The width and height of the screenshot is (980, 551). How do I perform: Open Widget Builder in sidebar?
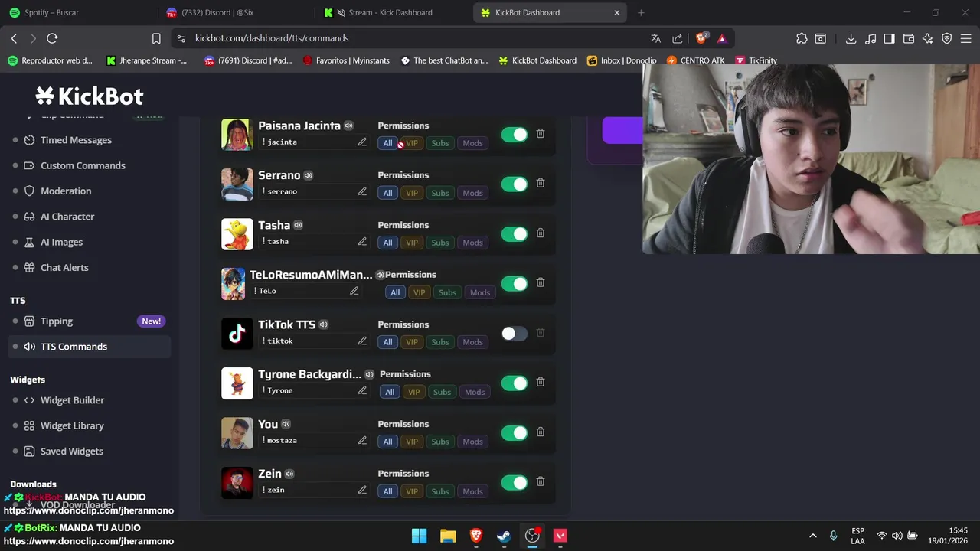[72, 400]
